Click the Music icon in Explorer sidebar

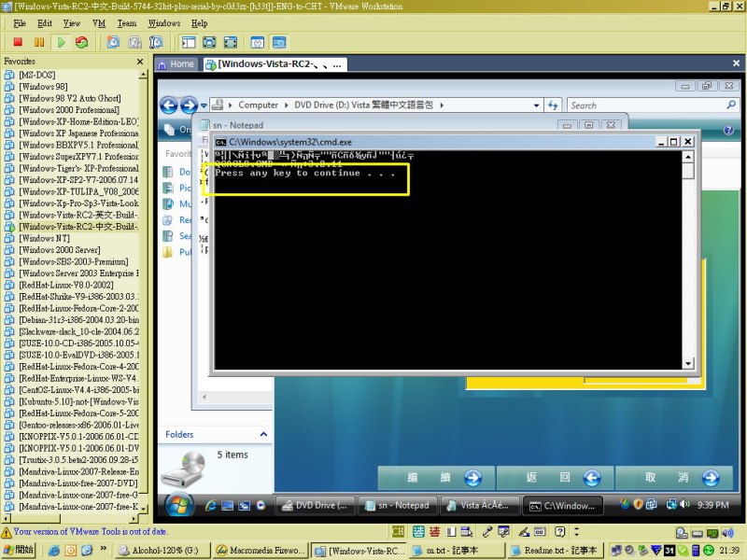pos(168,204)
